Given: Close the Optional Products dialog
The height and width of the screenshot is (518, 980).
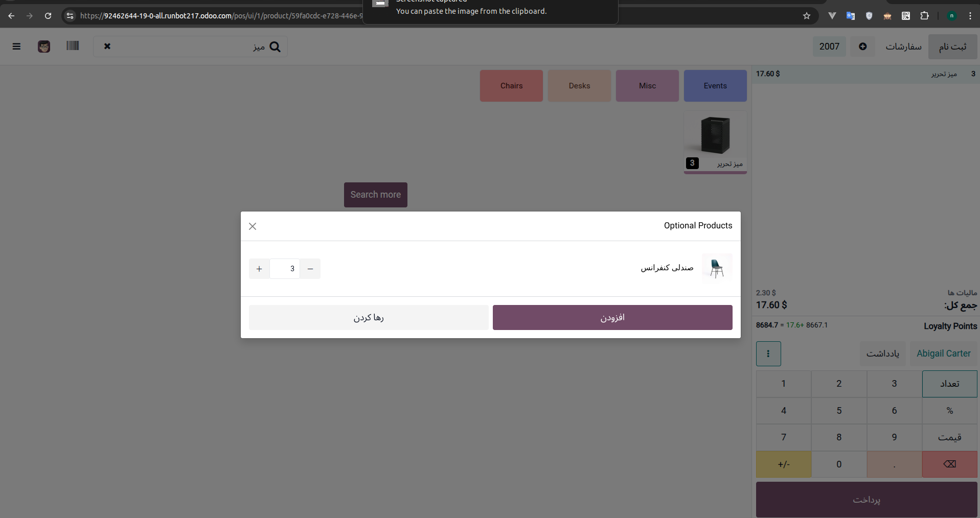Looking at the screenshot, I should click(253, 226).
